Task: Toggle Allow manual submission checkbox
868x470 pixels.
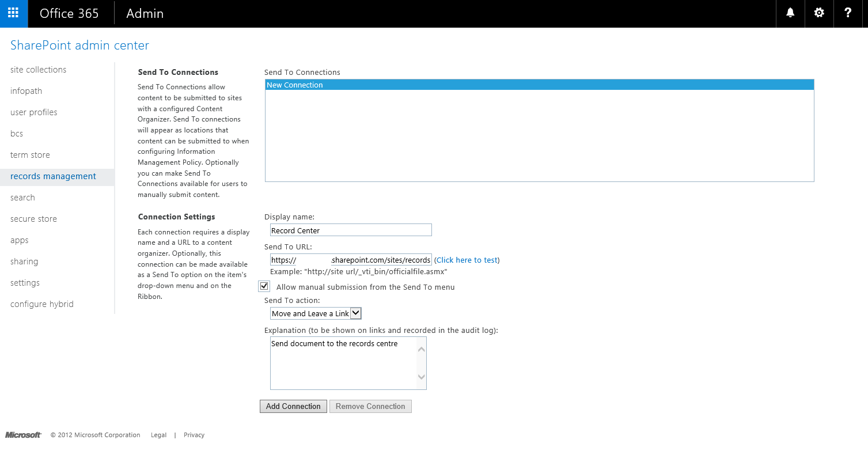Action: point(264,286)
